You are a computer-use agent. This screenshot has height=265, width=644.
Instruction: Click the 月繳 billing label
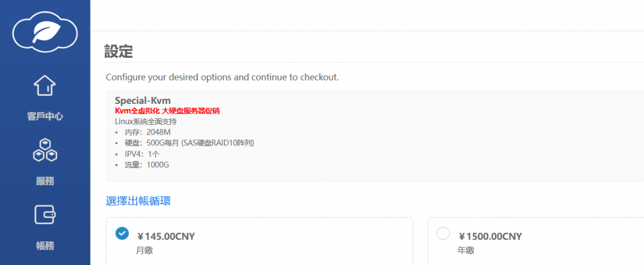[144, 250]
